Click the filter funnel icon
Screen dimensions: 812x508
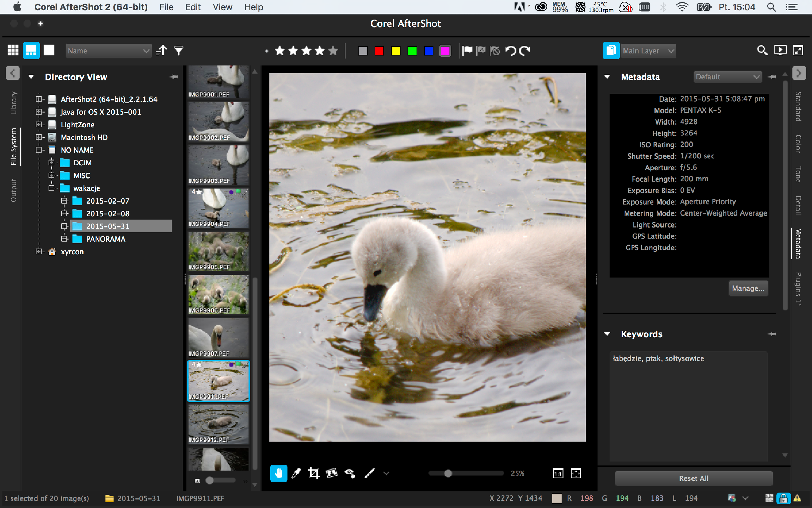click(x=179, y=51)
